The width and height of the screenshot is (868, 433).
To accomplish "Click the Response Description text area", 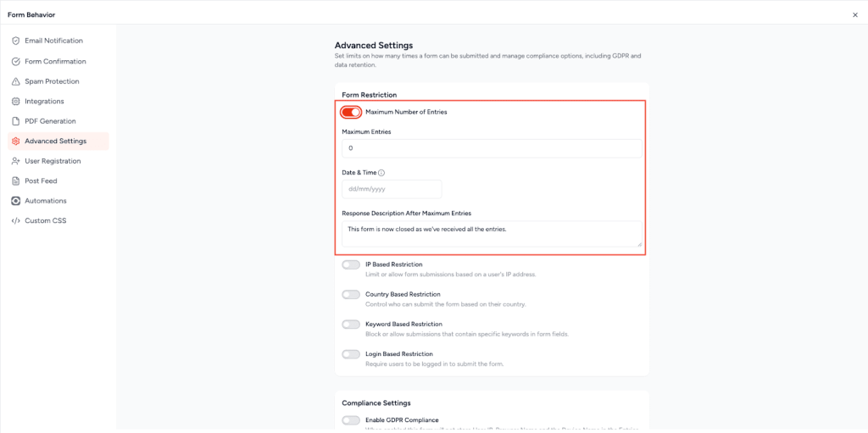I will point(492,234).
